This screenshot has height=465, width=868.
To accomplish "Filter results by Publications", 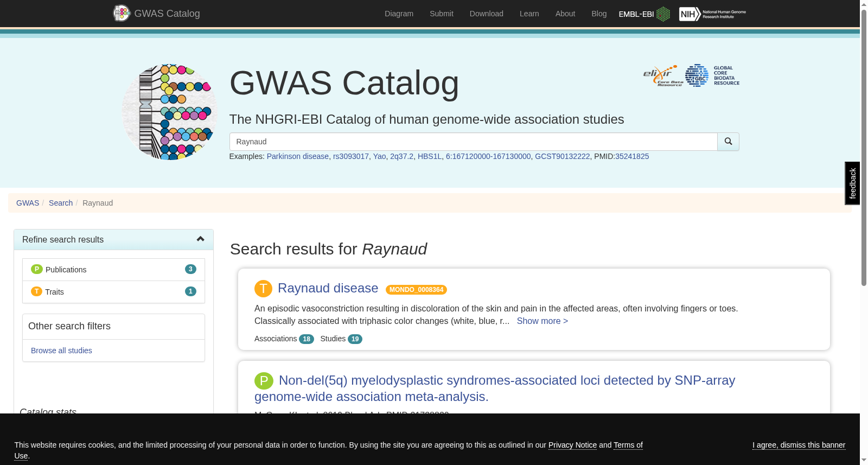I will point(113,270).
